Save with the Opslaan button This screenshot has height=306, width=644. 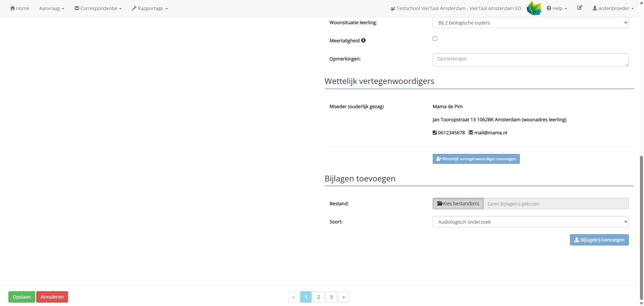tap(22, 297)
